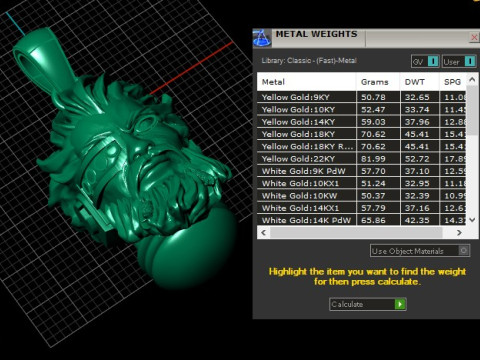Image resolution: width=480 pixels, height=360 pixels.
Task: Close the Metal Weights panel
Action: click(x=474, y=37)
